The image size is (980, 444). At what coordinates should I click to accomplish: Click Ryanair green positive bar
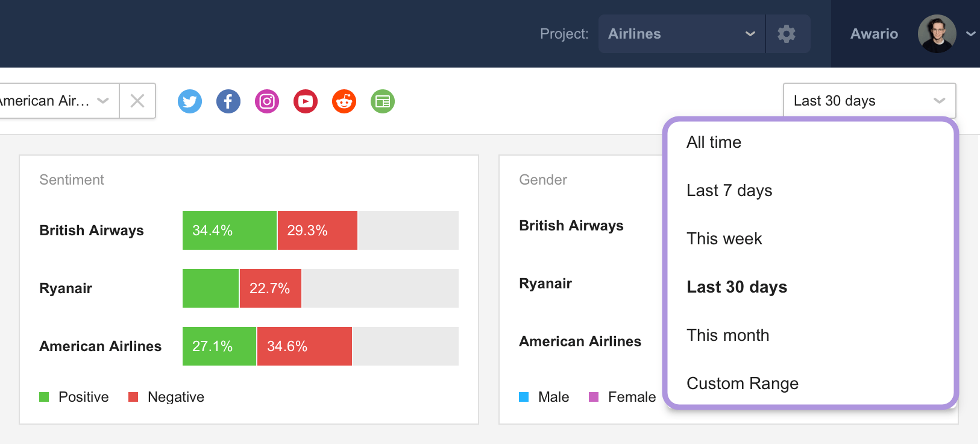coord(210,288)
